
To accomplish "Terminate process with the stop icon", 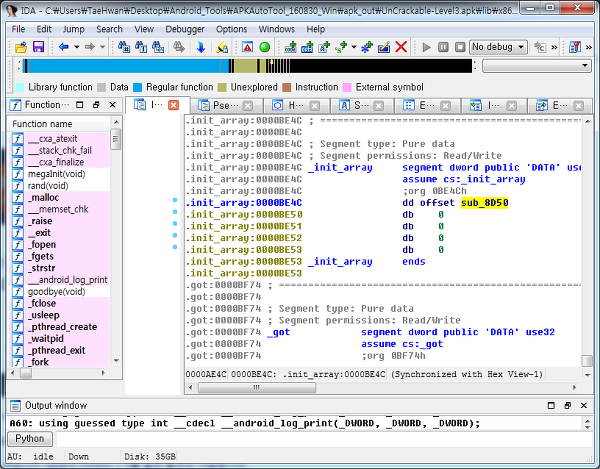I will click(x=460, y=47).
